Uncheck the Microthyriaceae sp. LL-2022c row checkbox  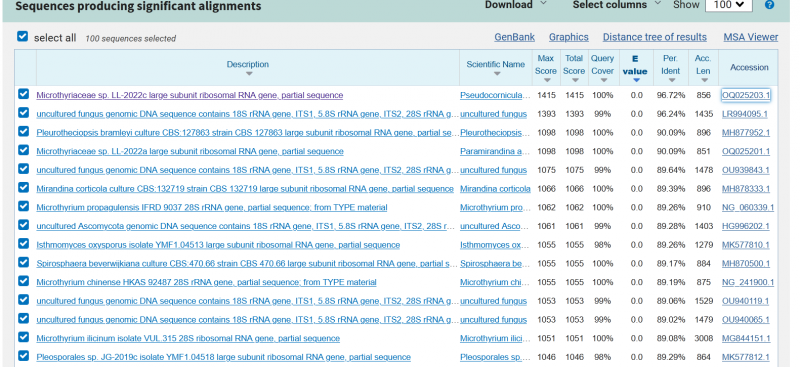click(x=23, y=94)
